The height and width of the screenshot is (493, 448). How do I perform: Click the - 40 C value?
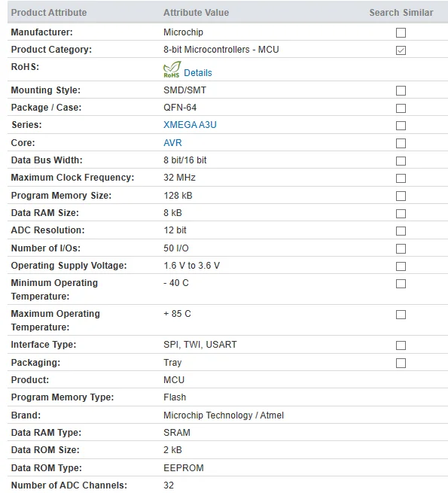(176, 283)
